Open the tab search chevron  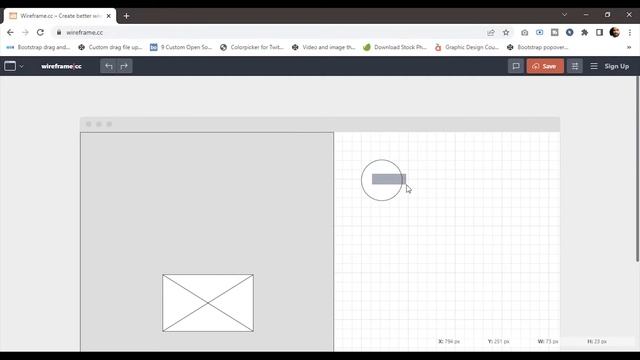564,15
